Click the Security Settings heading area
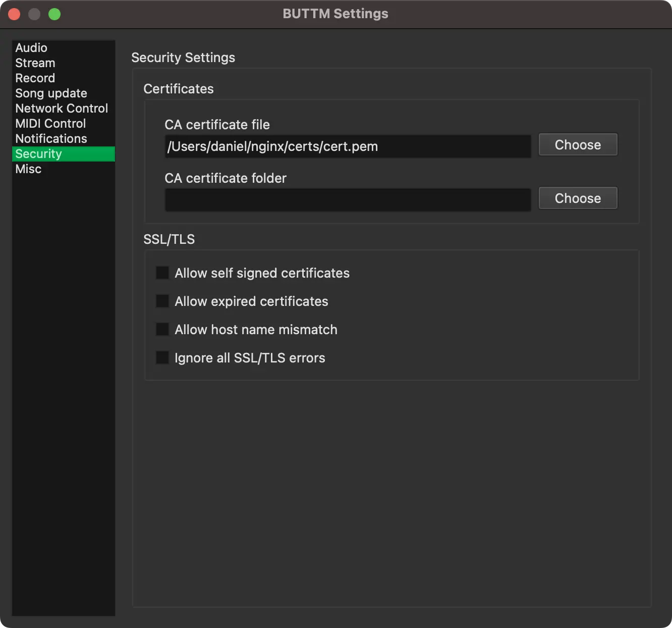The height and width of the screenshot is (628, 672). pyautogui.click(x=183, y=57)
